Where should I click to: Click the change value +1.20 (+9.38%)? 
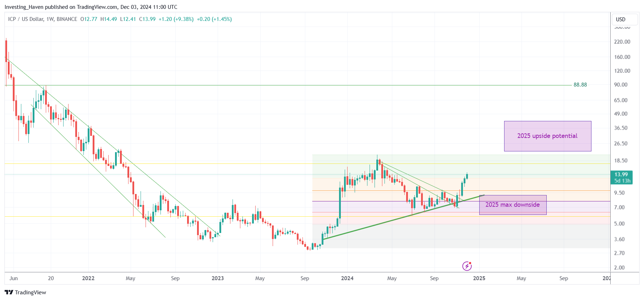(176, 19)
